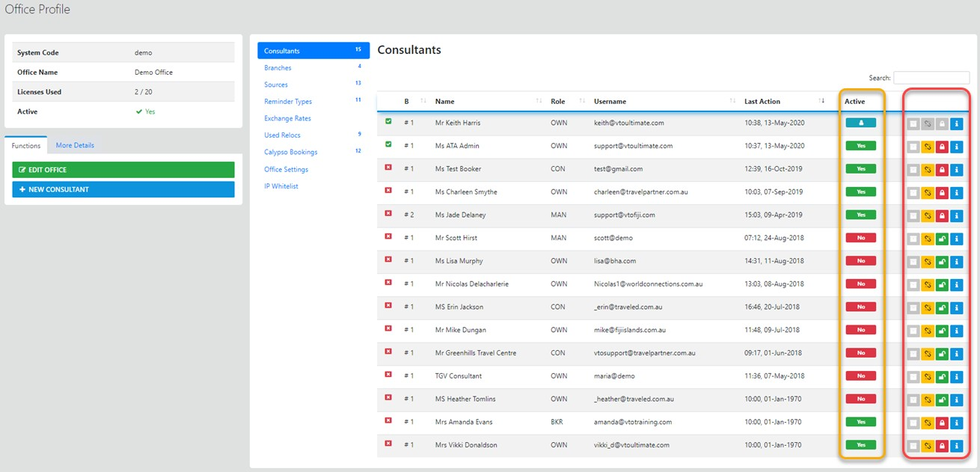This screenshot has height=472, width=980.
Task: Toggle the green checkmark for Mr Keith Harris
Action: point(388,122)
